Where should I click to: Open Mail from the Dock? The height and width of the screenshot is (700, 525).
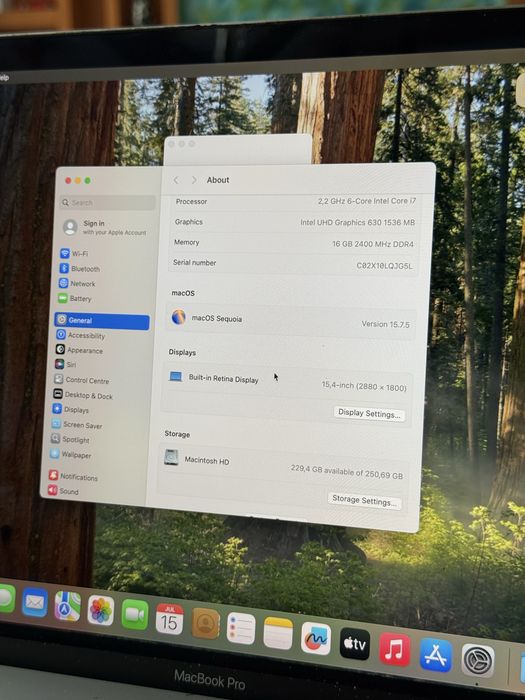coord(35,603)
